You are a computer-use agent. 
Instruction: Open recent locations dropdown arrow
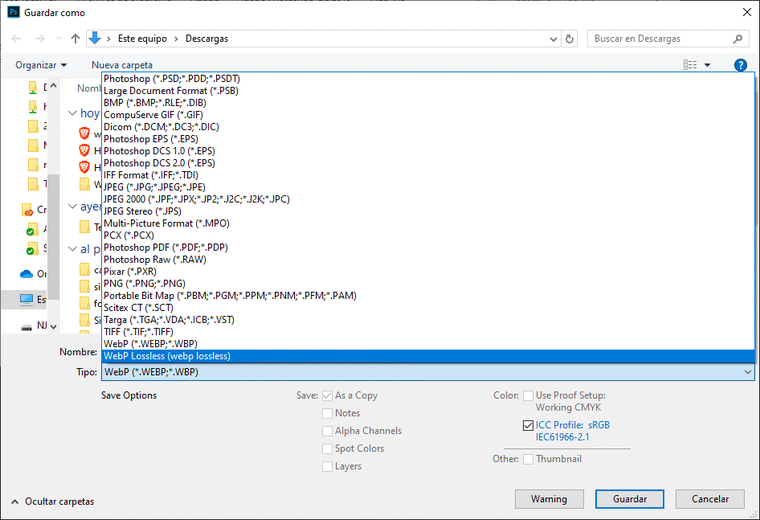(59, 39)
